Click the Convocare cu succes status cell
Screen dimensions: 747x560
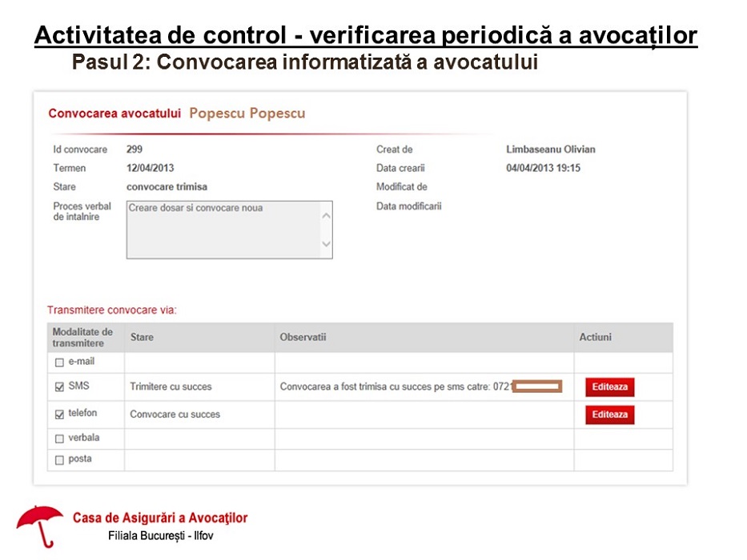point(175,414)
